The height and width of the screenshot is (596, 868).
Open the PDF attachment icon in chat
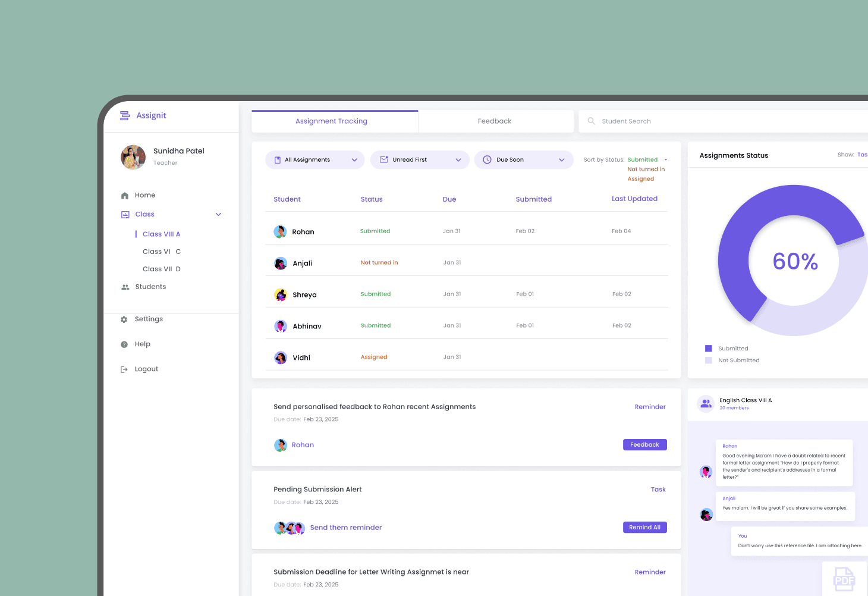[844, 579]
